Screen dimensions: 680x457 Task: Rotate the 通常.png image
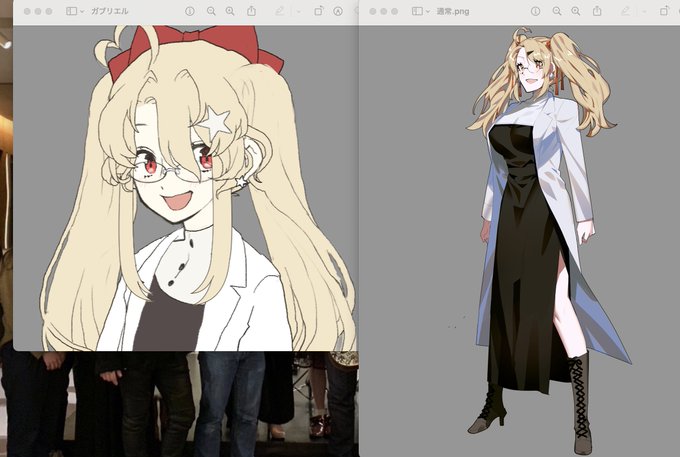[664, 11]
